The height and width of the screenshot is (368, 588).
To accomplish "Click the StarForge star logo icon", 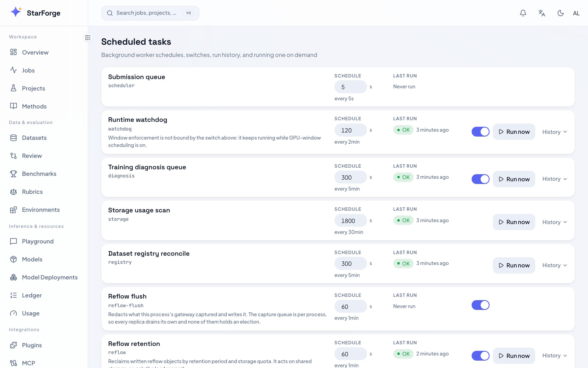I will click(x=16, y=12).
